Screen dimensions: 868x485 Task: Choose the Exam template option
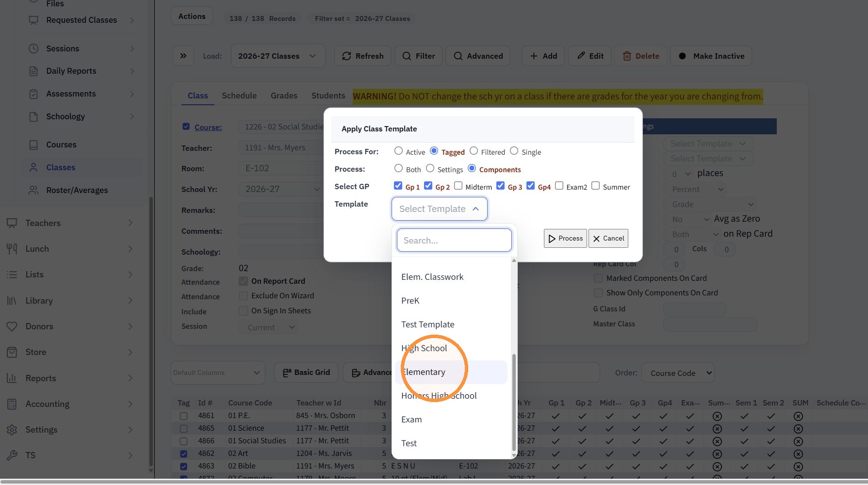tap(451, 420)
